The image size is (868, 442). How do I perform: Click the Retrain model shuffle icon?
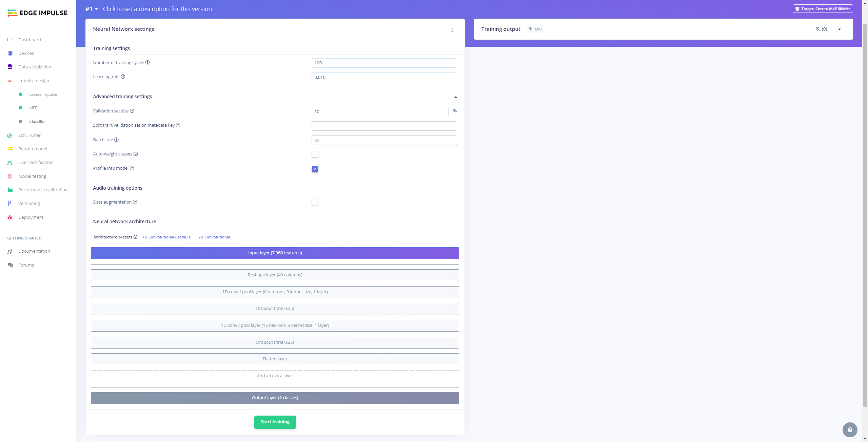click(x=10, y=149)
